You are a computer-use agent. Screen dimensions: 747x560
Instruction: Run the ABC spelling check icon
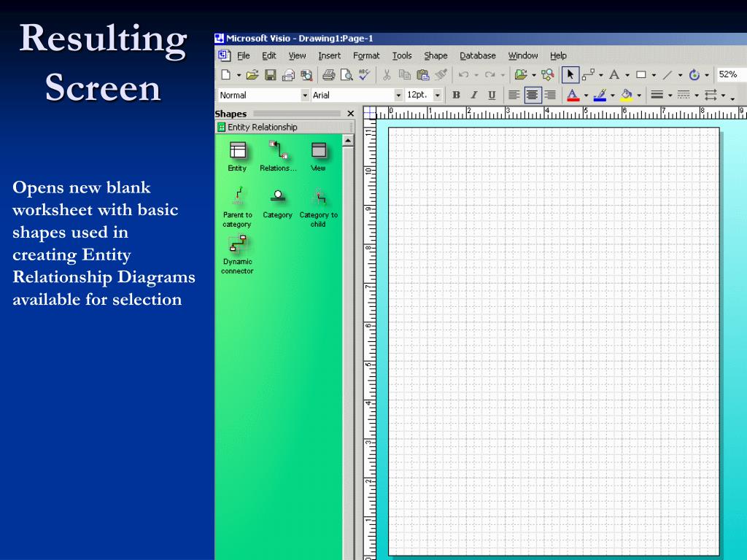365,74
